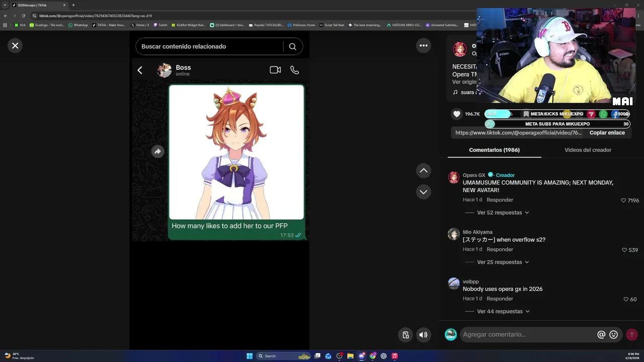Viewport: 644px width, 362px height.
Task: Close the Mensajes TikTok browser tab
Action: click(64, 5)
